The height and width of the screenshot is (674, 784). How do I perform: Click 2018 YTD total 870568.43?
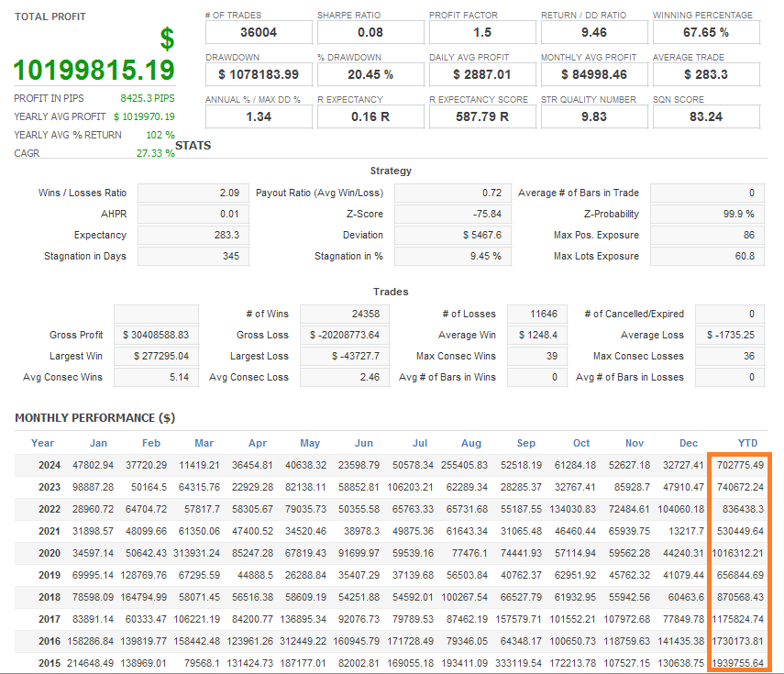coord(740,597)
